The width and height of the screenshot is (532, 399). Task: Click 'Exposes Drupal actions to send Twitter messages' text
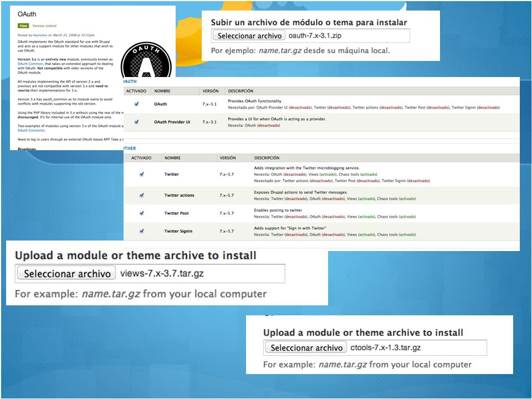click(301, 192)
